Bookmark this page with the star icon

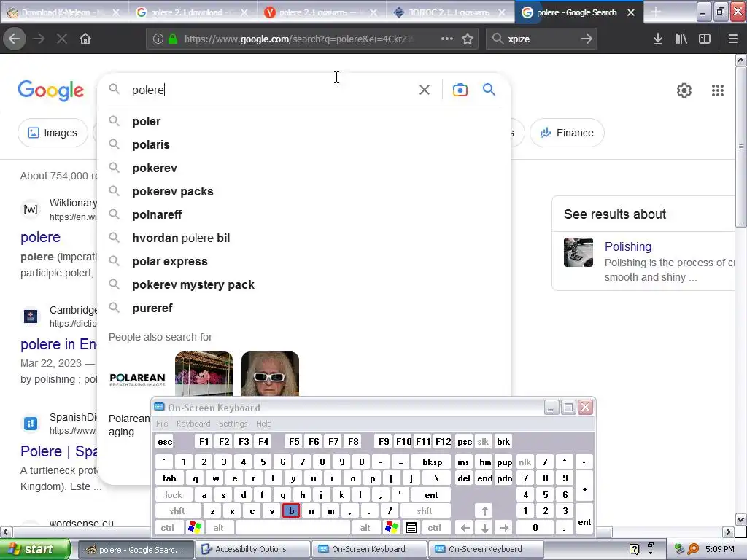coord(468,39)
